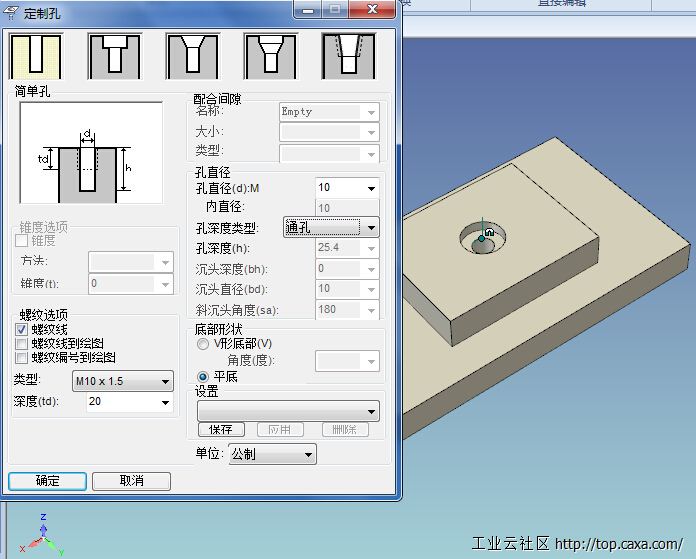Enable the 螺纹线到绘图 checkbox
The image size is (696, 559).
22,343
